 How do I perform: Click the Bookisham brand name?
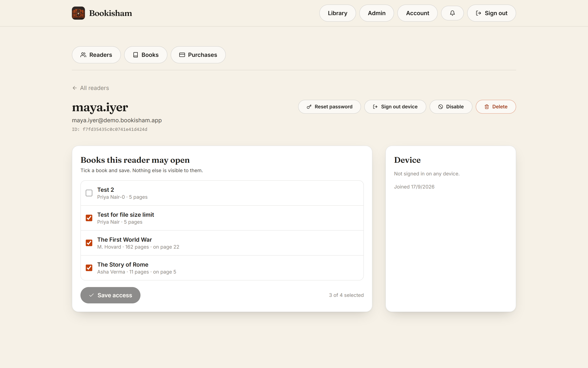click(x=110, y=13)
